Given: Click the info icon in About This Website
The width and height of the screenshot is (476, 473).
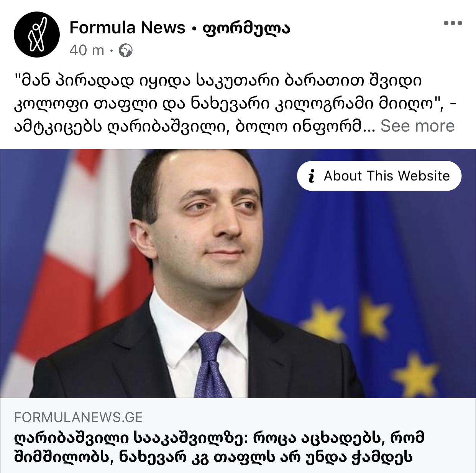Looking at the screenshot, I should (312, 176).
